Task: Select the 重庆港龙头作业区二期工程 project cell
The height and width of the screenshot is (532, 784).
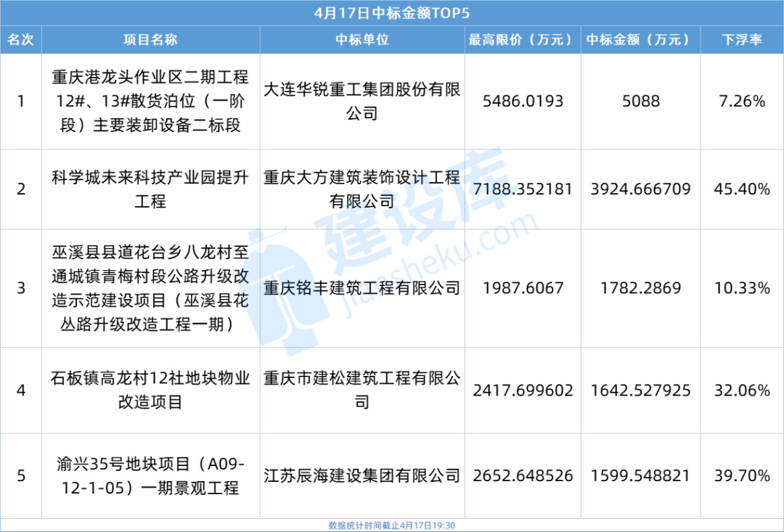Action: pos(150,102)
